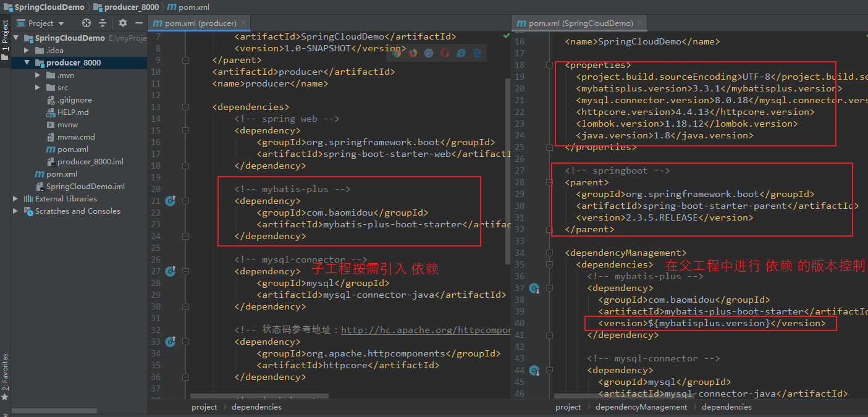Click 'dependencies' breadcrumb in left editor footer
This screenshot has width=868, height=417.
pos(256,407)
